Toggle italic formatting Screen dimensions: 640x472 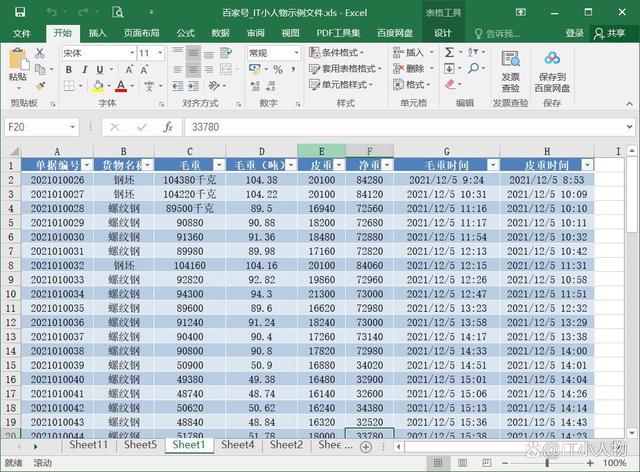(84, 70)
